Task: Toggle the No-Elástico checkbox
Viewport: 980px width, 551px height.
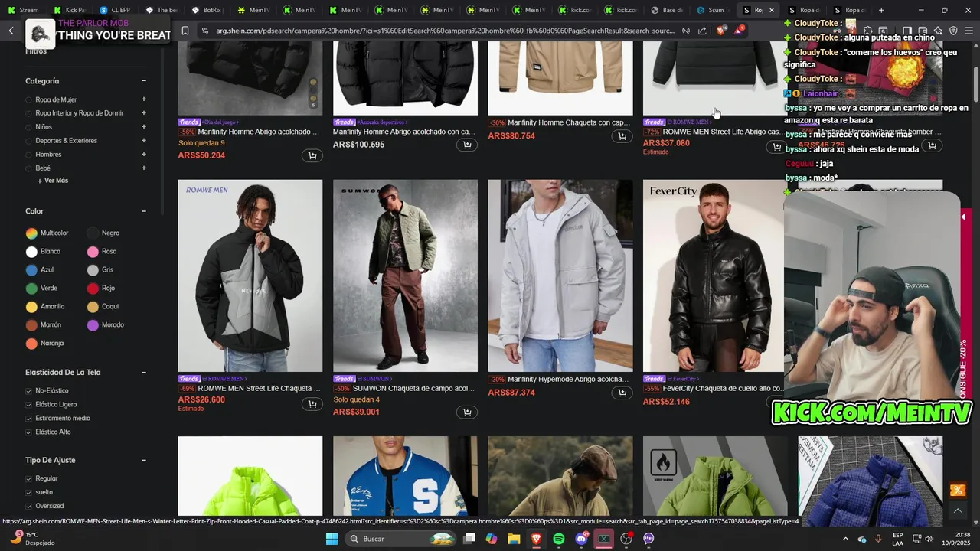Action: (29, 391)
